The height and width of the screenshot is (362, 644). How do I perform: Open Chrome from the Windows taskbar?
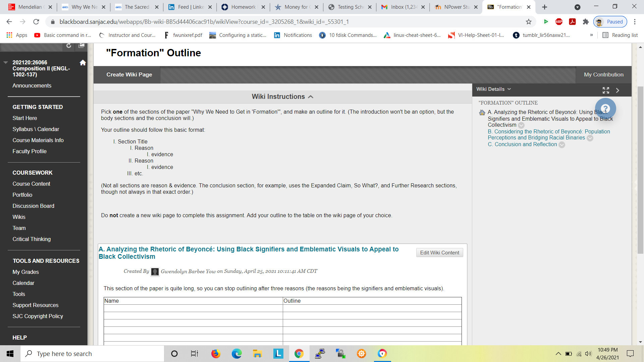coord(299,354)
